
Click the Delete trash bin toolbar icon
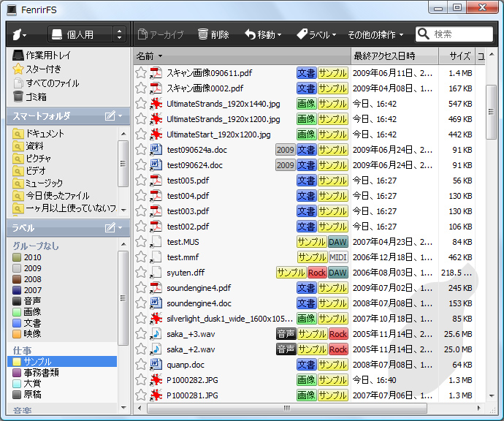(203, 34)
